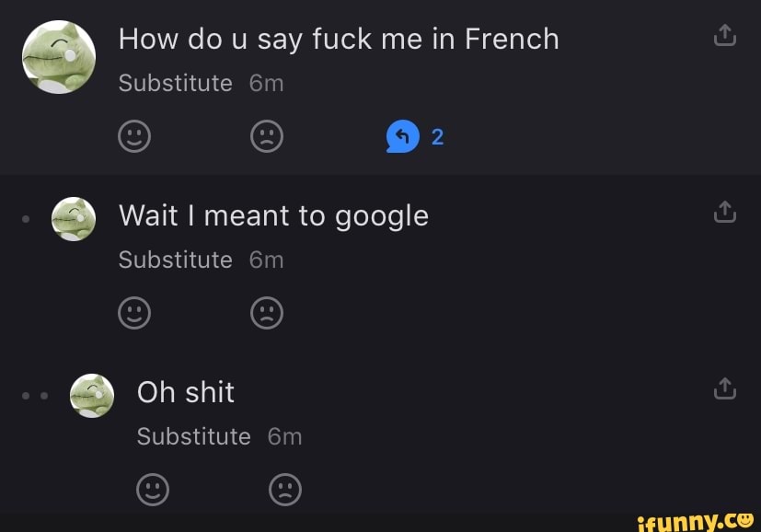761x532 pixels.
Task: Select the 'Wait I meant to google' reply text
Action: 273,215
